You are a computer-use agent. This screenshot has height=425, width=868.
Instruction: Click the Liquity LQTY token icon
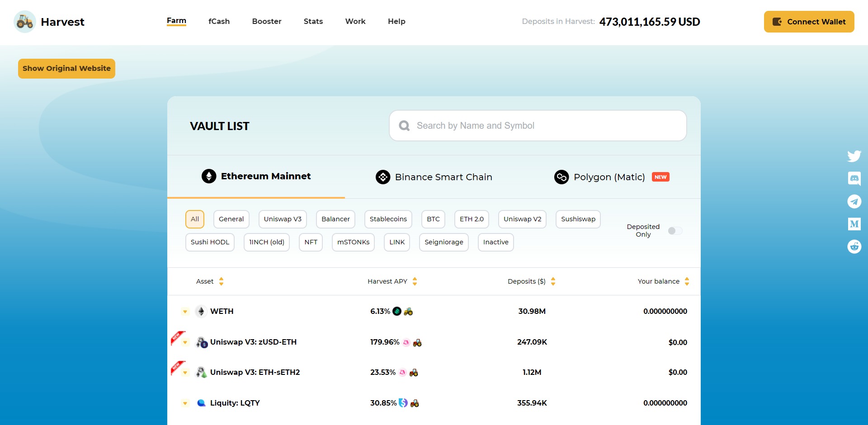coord(201,403)
